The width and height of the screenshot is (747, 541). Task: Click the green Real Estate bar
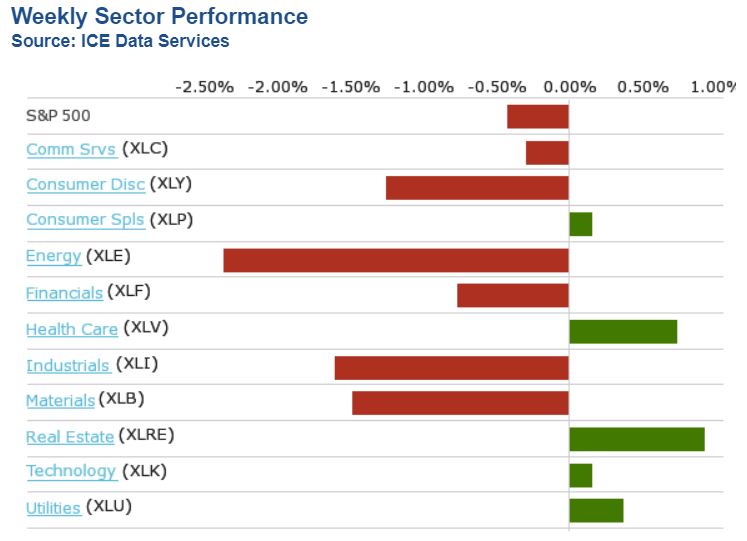coord(637,439)
